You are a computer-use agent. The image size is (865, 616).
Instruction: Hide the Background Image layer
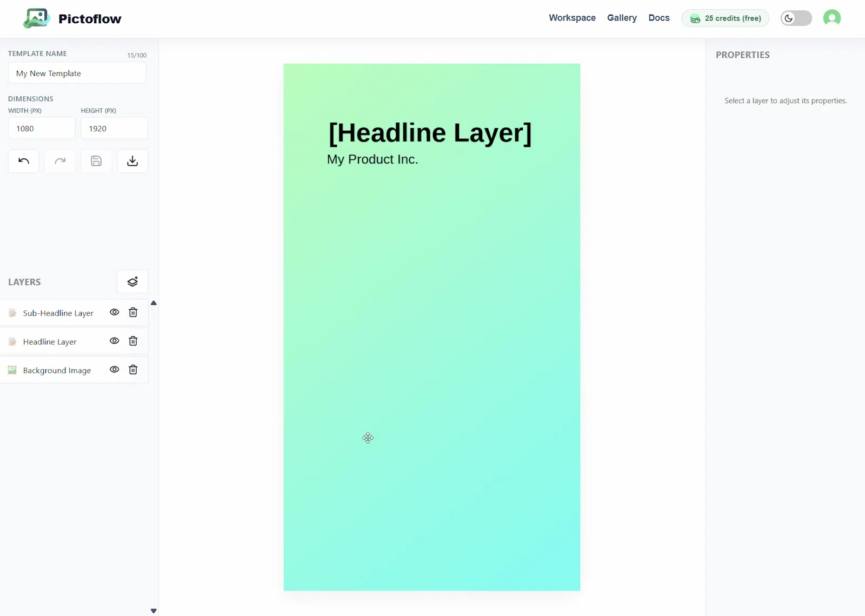(115, 370)
